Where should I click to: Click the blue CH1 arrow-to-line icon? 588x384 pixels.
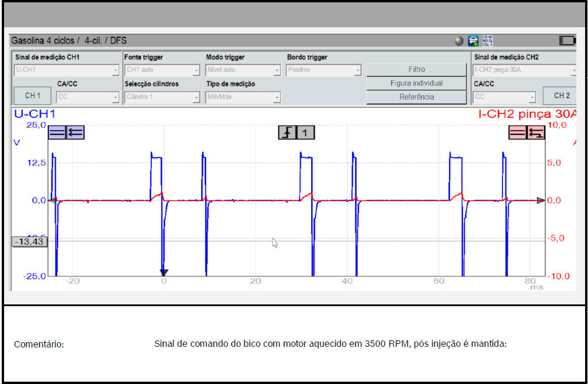tap(76, 132)
